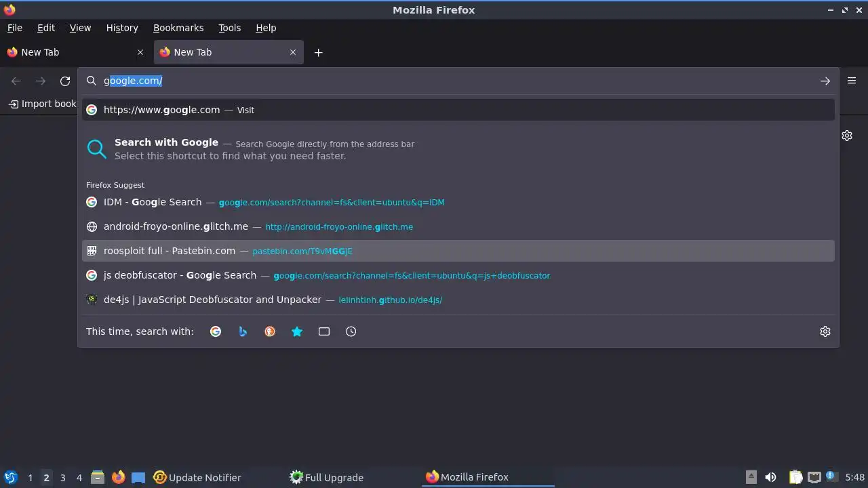Open android-froyo-online.glitch.me suggestion
Screen dimensions: 868x488
tap(458, 226)
